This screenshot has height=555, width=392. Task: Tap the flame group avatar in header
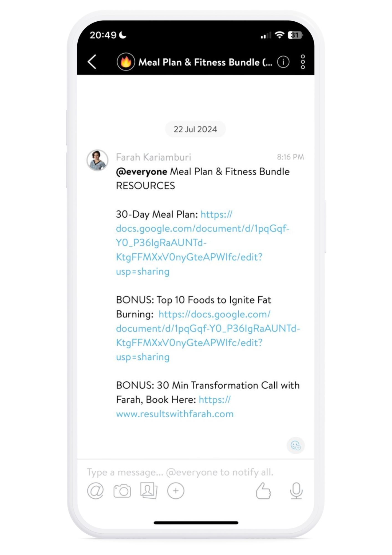(126, 62)
